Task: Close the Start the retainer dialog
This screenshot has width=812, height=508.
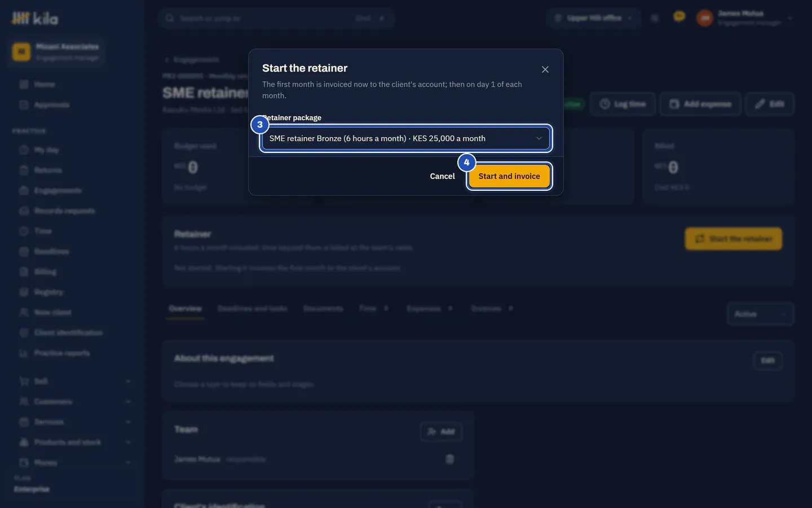Action: 545,69
